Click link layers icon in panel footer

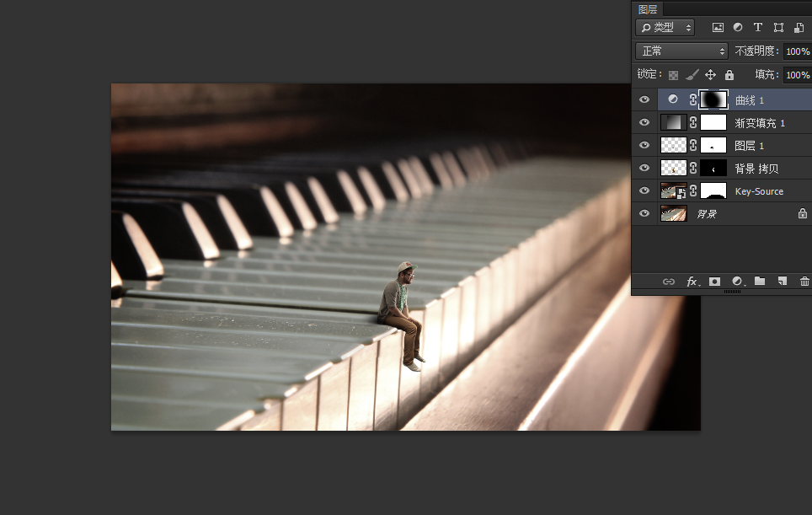[669, 282]
